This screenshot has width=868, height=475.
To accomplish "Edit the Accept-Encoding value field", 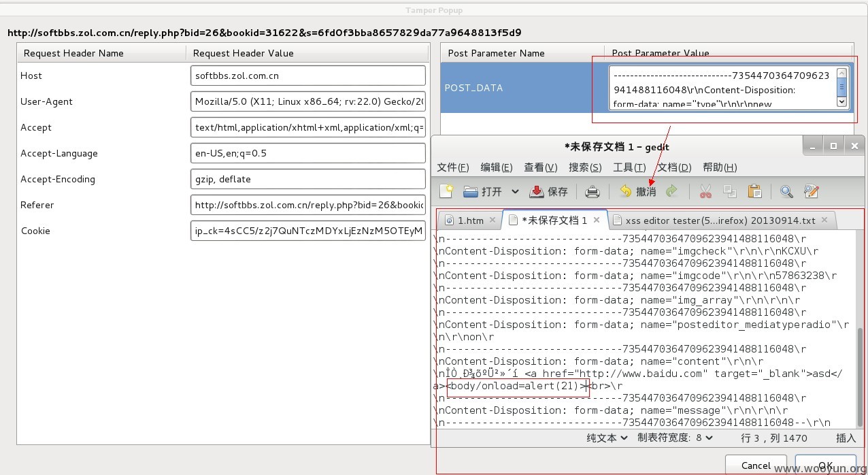I will click(x=308, y=179).
